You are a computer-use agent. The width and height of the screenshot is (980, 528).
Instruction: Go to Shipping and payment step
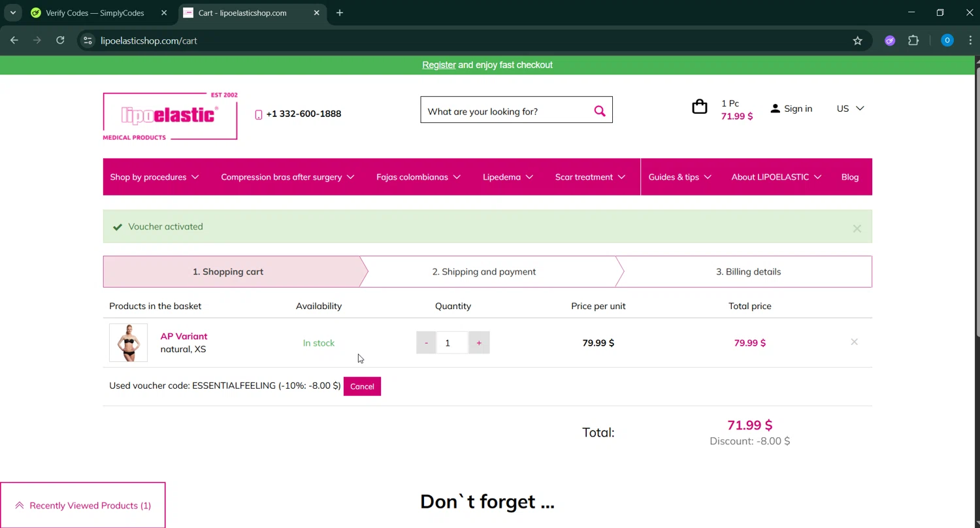(484, 272)
